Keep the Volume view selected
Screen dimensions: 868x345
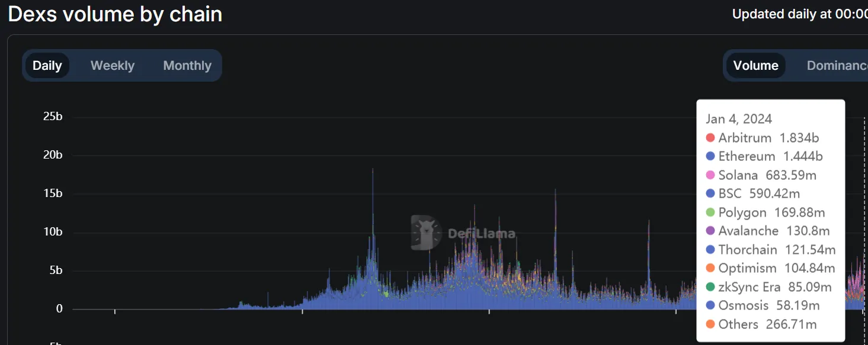(x=756, y=65)
